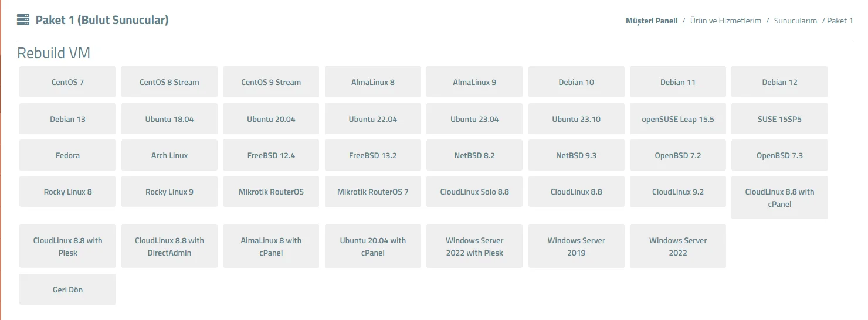Choose SUSE 15SP5
Viewport: 868px width, 320px height.
[x=780, y=119]
